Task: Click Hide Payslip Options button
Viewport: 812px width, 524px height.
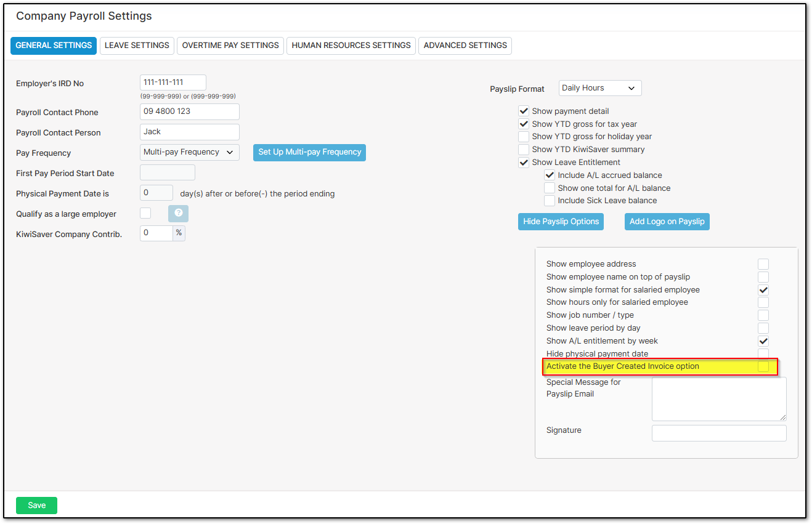Action: click(561, 222)
